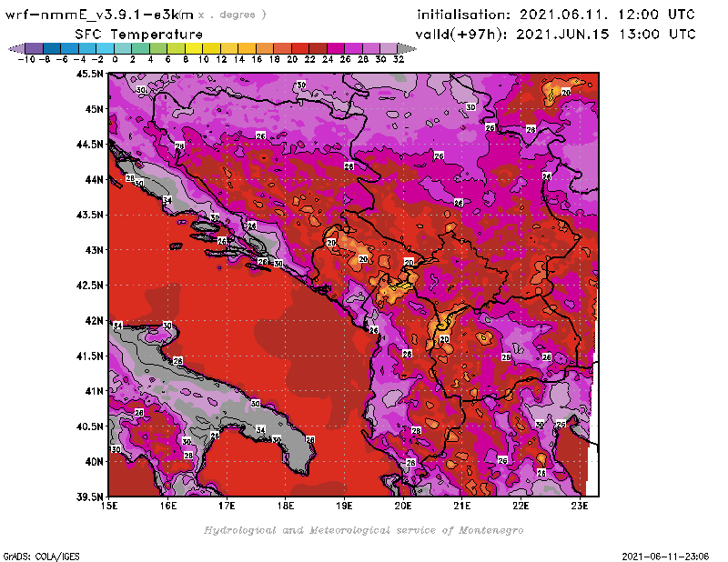The image size is (728, 562).
Task: Click the teal swatch between 0 and 2
Action: point(123,48)
